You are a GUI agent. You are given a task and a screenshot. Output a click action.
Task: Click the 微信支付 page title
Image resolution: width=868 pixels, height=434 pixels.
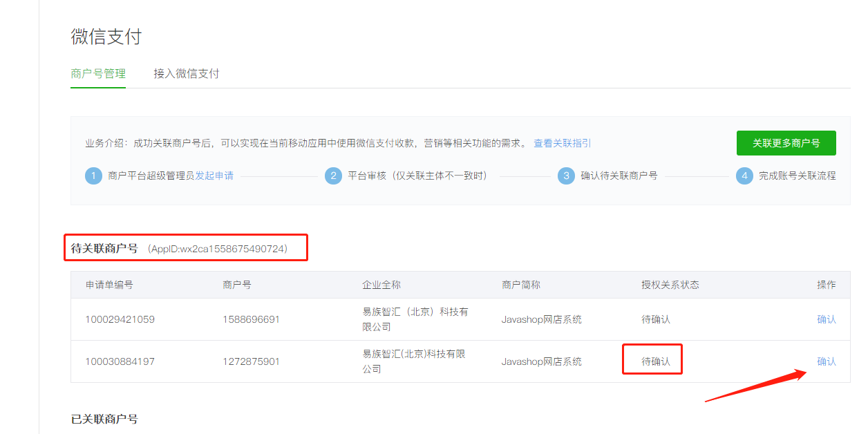pyautogui.click(x=106, y=37)
